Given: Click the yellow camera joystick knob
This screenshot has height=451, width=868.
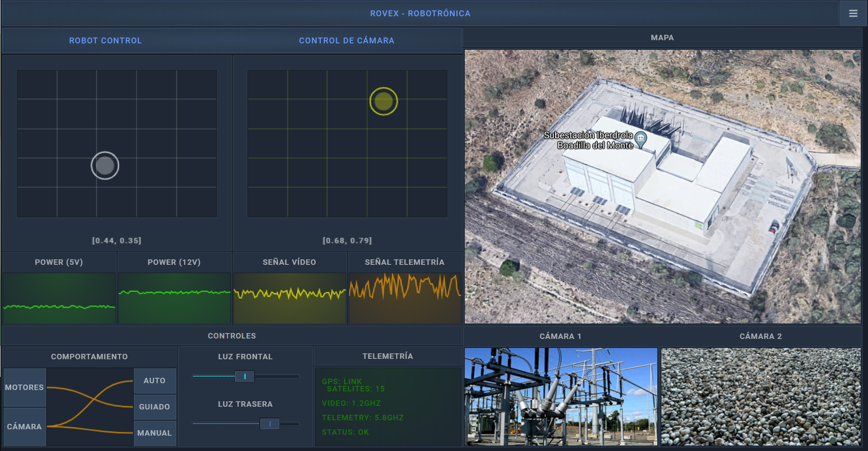Looking at the screenshot, I should 383,101.
